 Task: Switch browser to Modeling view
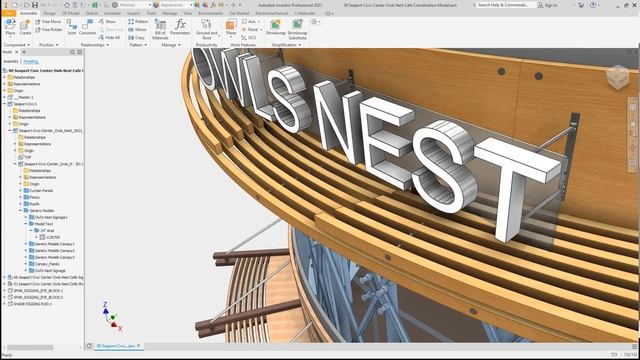(x=31, y=62)
